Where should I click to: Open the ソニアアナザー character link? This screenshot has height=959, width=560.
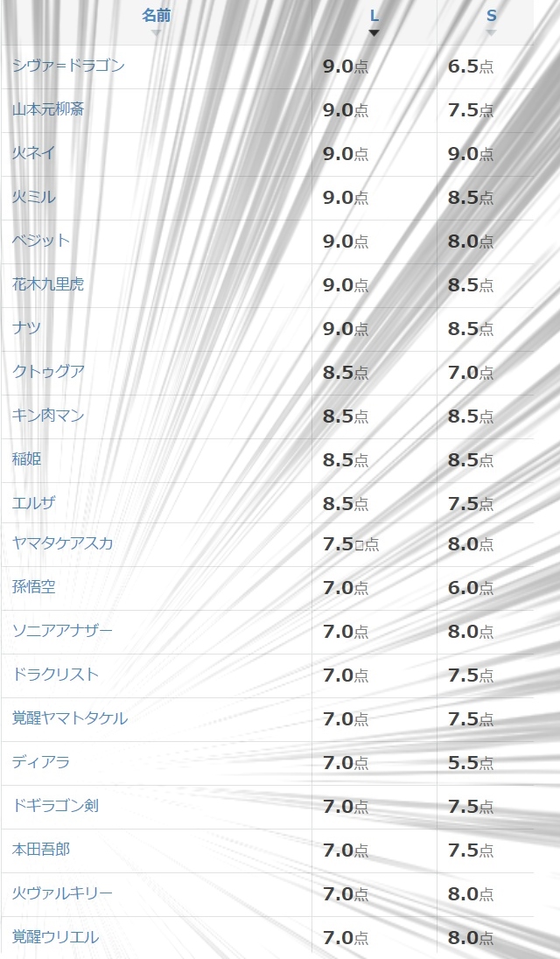(x=62, y=631)
